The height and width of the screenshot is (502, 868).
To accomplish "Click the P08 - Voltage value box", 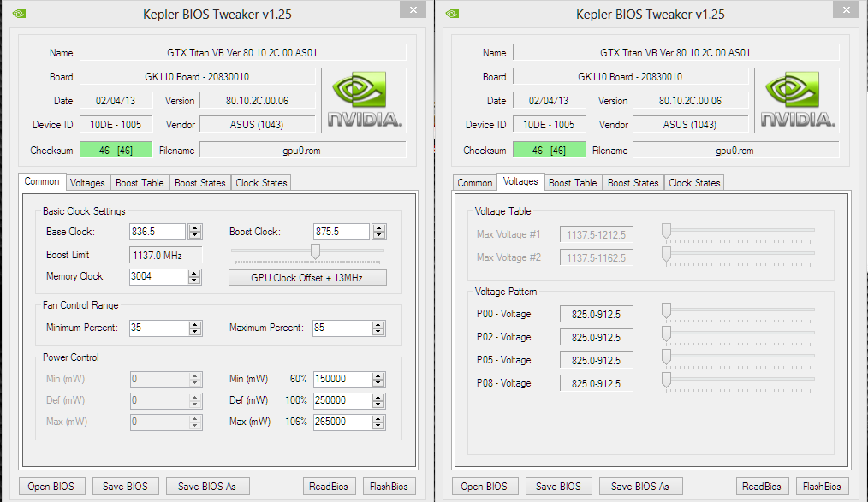I will point(596,384).
